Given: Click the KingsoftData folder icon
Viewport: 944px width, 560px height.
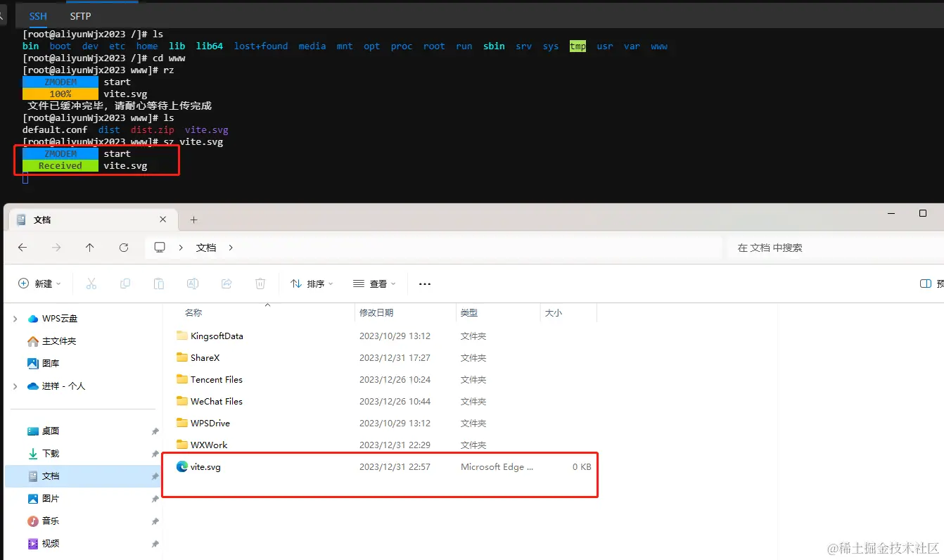Looking at the screenshot, I should [182, 336].
